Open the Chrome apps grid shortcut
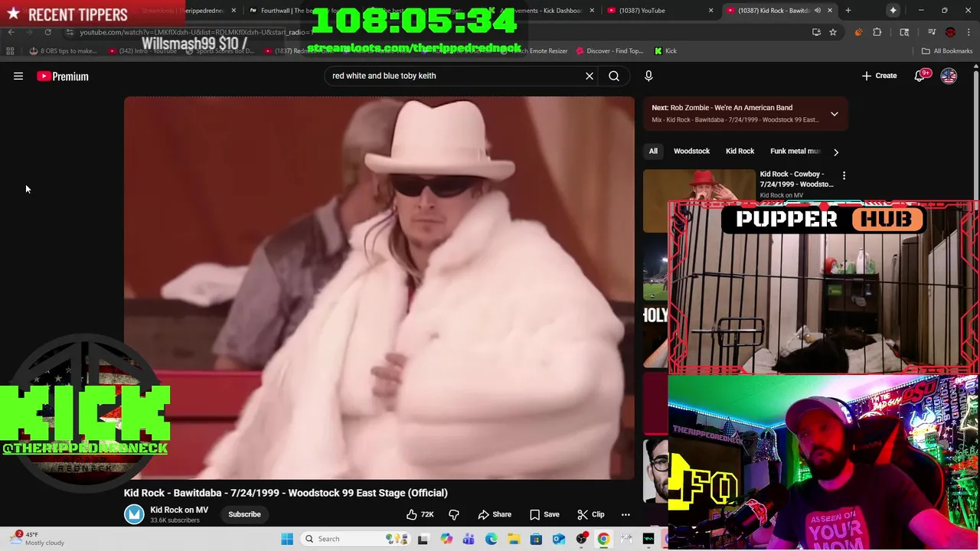Image resolution: width=980 pixels, height=551 pixels. [10, 51]
